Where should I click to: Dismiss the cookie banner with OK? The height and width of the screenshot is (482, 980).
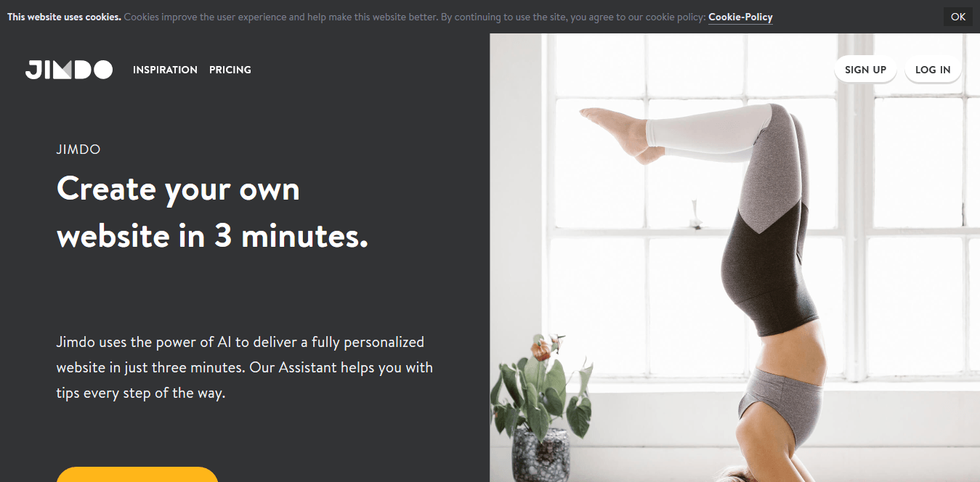coord(958,17)
